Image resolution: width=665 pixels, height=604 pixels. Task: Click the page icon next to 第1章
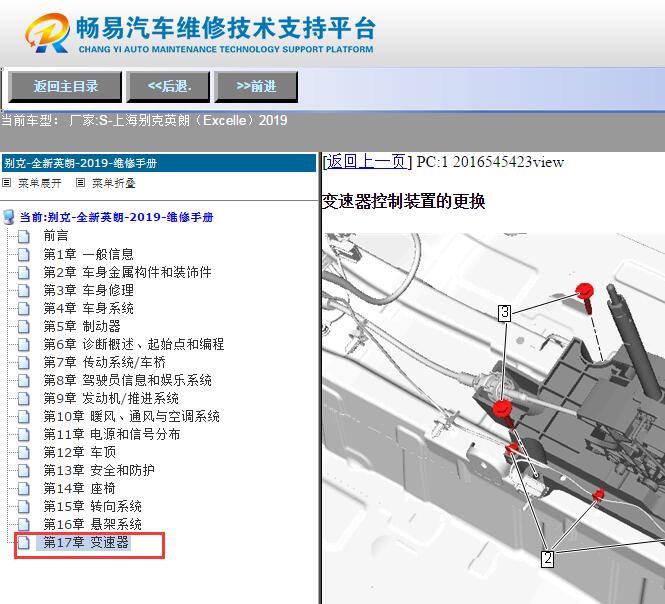[24, 254]
